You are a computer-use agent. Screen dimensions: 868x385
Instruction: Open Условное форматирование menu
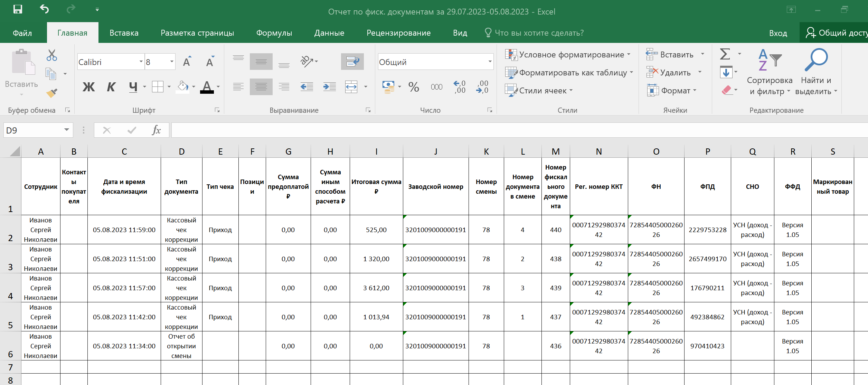coord(568,55)
